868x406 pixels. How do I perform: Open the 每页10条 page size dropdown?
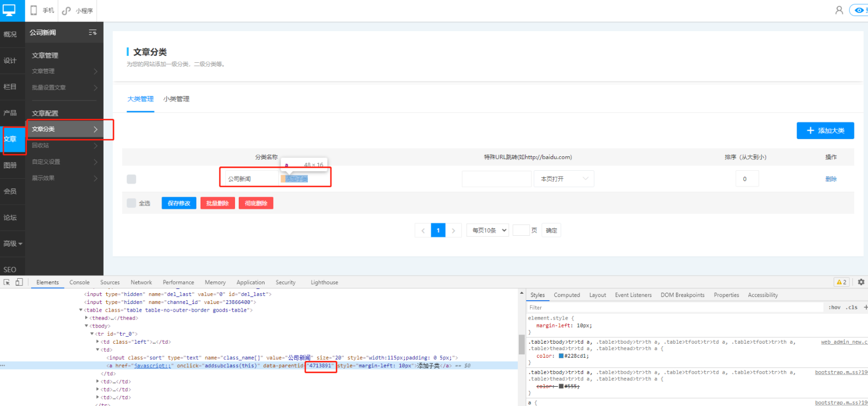[x=488, y=230]
